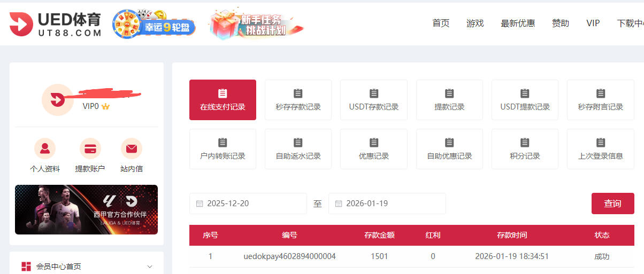The image size is (644, 274).
Task: Click calendar icon in start date field
Action: (x=200, y=203)
